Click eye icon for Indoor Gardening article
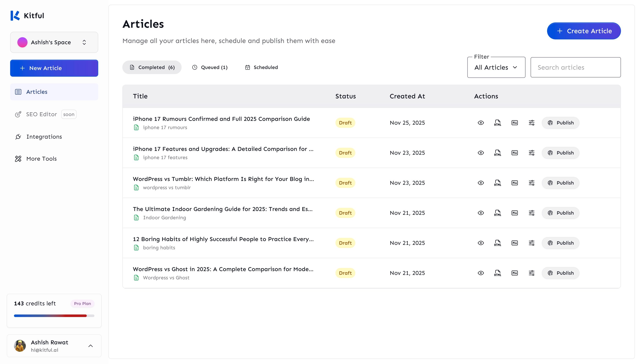The image size is (640, 364). click(x=481, y=213)
